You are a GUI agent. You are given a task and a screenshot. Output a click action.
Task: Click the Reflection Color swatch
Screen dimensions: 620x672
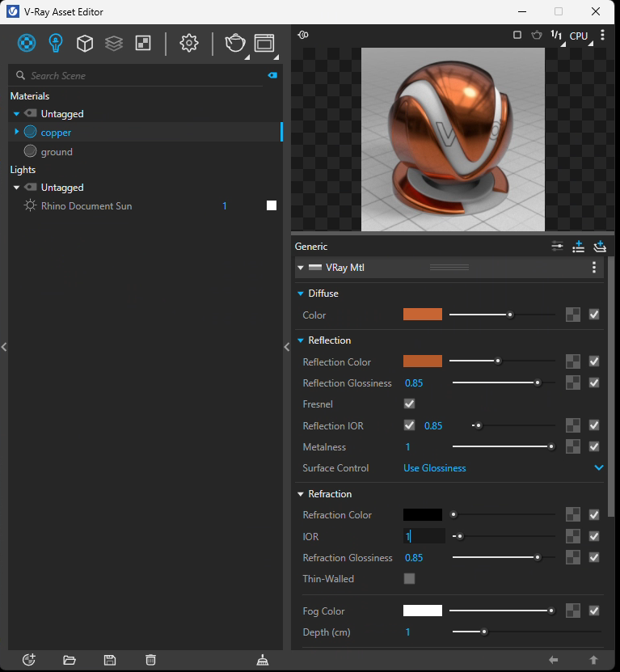423,361
